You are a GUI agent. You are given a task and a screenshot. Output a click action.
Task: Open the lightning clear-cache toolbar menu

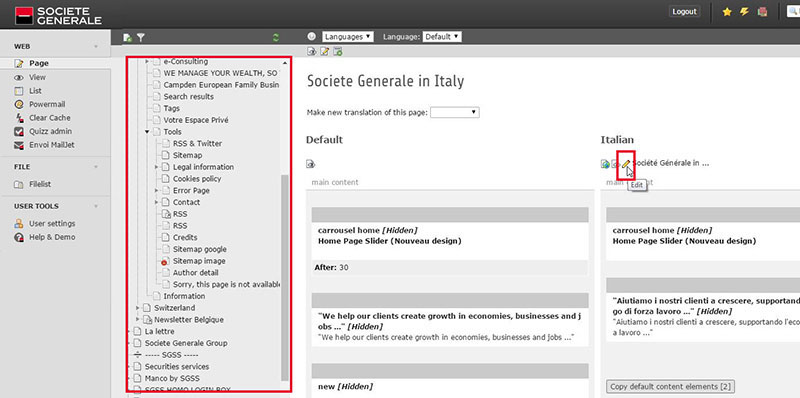coord(744,12)
